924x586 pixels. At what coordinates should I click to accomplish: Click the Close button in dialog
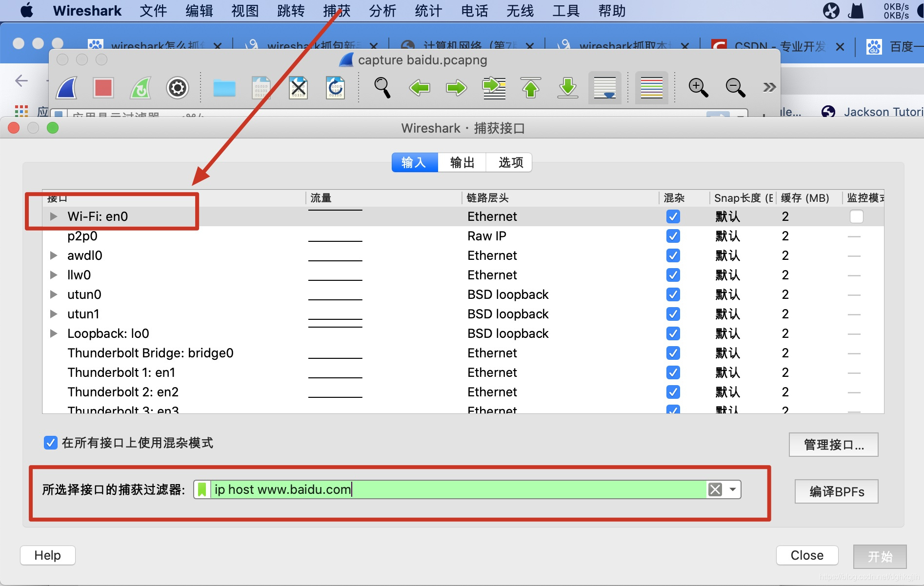click(x=807, y=555)
